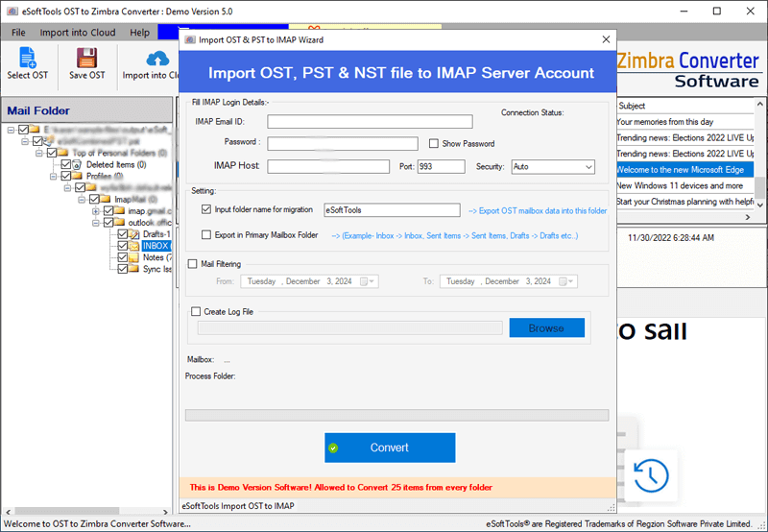768x532 pixels.
Task: Tick the Create Log File checkbox
Action: pyautogui.click(x=196, y=311)
